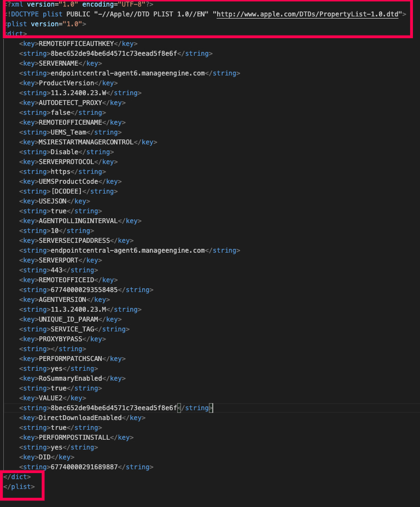Click MSIRESTARTMANAGERCONTROL key line
This screenshot has height=507, width=420.
tap(88, 142)
